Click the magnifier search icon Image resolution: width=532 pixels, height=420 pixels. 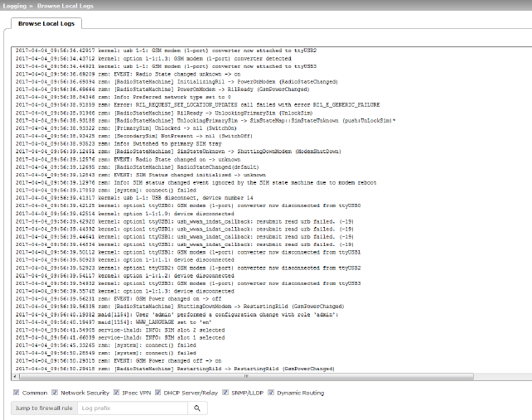pos(197,408)
